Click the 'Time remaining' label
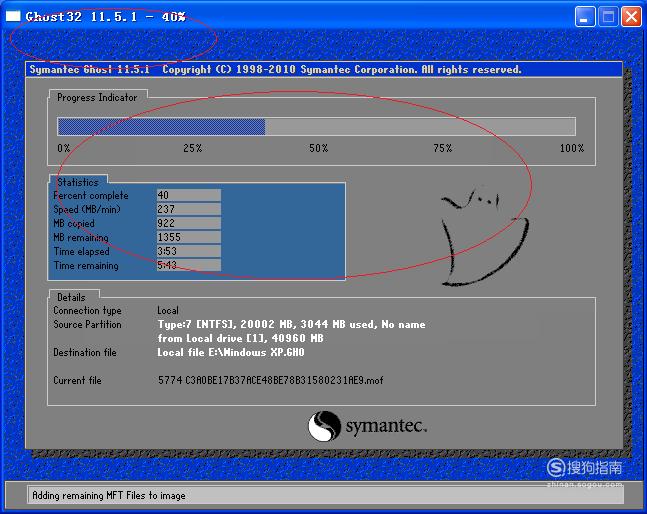The image size is (647, 514). 86,266
